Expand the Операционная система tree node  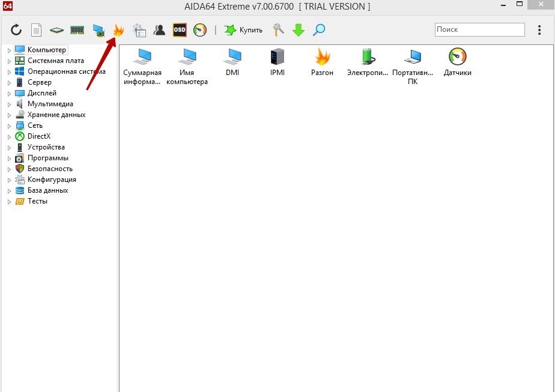tap(9, 72)
